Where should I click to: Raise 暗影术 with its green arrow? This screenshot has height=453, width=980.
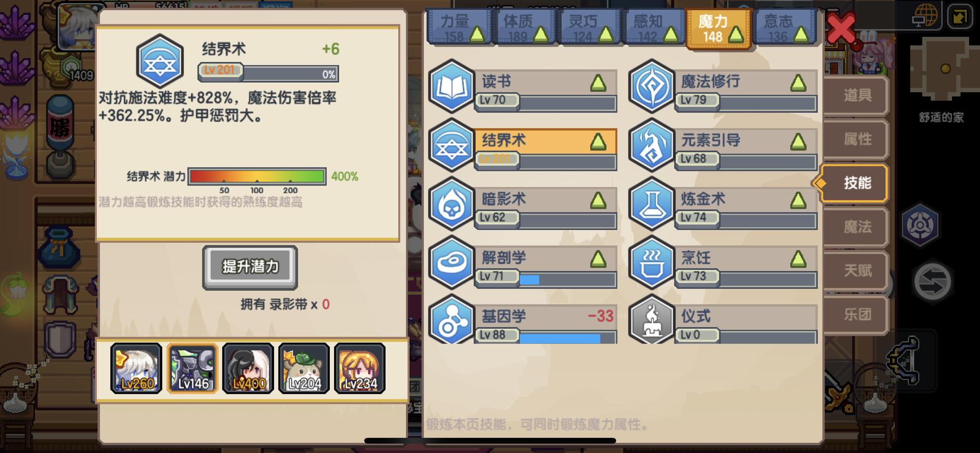598,200
